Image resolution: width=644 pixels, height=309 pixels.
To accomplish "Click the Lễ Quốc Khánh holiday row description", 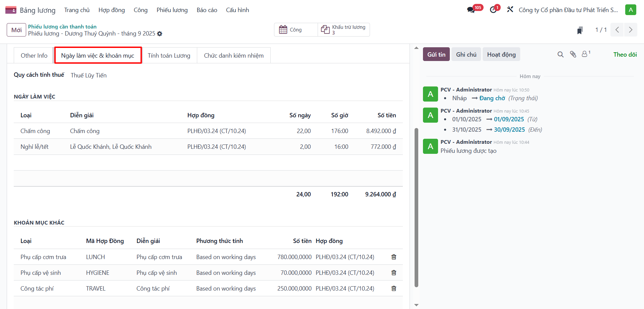I will (111, 147).
